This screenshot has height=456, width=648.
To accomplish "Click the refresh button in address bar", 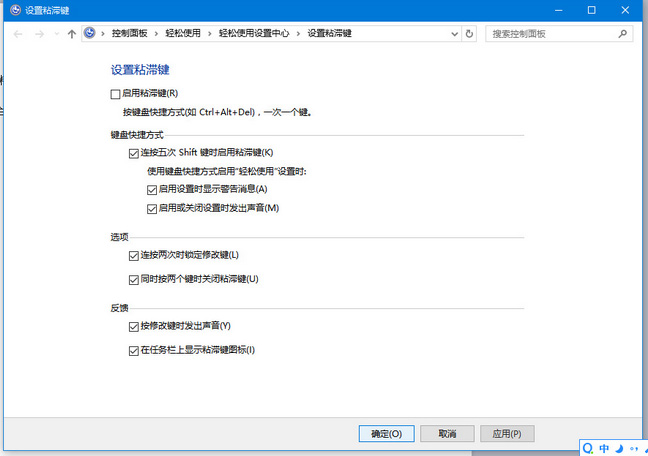I will pyautogui.click(x=470, y=33).
